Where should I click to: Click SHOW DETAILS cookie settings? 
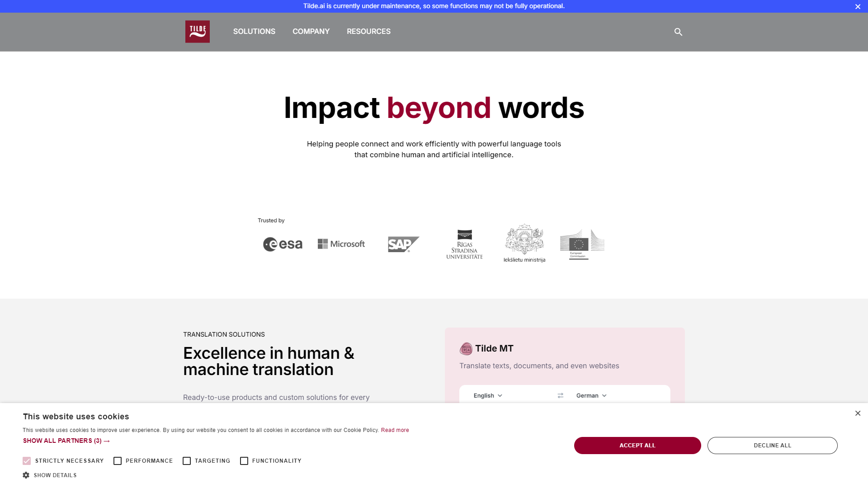point(49,475)
